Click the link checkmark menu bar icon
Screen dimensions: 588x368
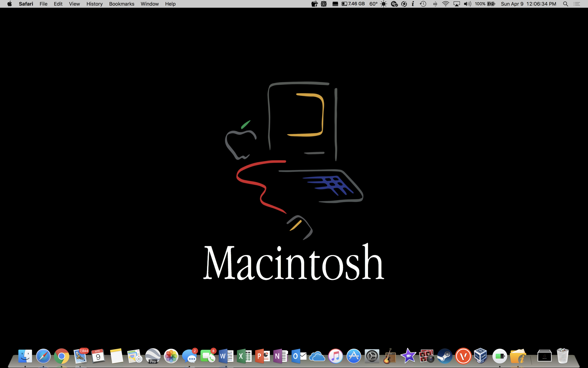(x=394, y=4)
